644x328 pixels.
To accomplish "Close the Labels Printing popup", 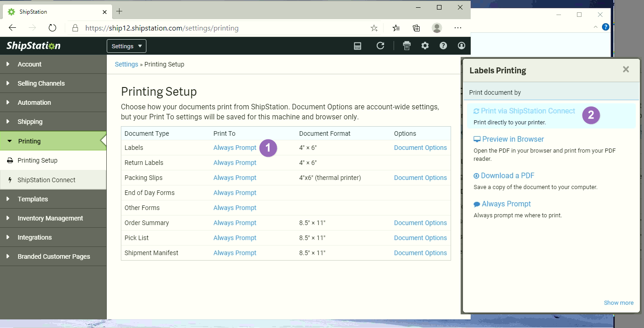I will point(626,69).
